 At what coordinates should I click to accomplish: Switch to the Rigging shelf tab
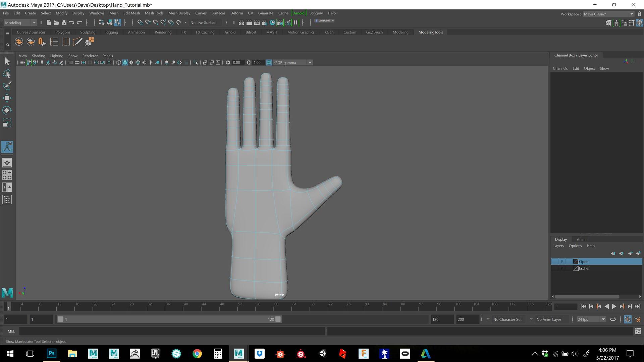[112, 32]
